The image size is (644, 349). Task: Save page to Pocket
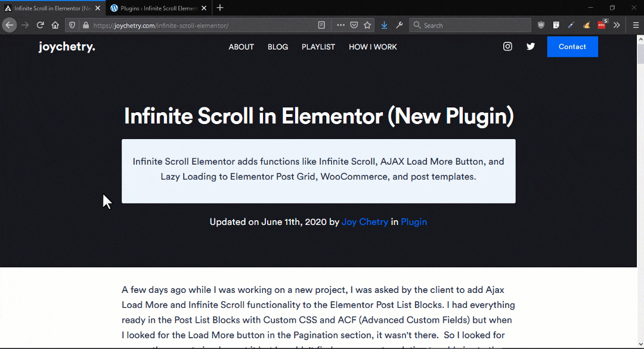pyautogui.click(x=354, y=25)
